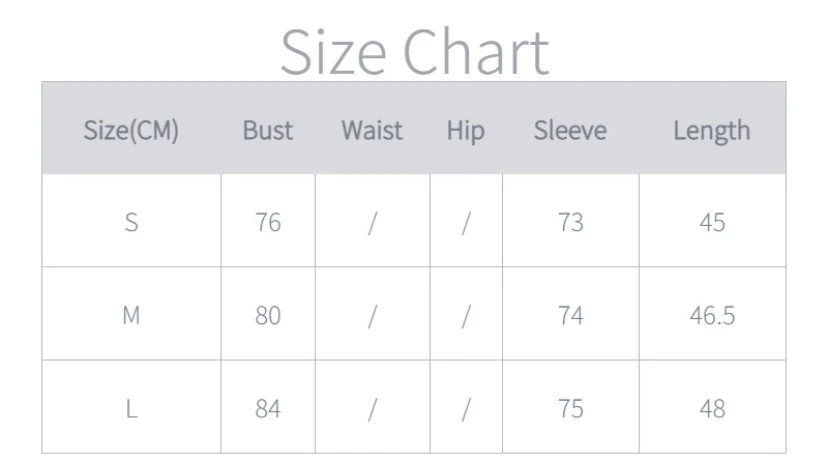Select the Size(CM) column header
The image size is (828, 465).
click(131, 130)
